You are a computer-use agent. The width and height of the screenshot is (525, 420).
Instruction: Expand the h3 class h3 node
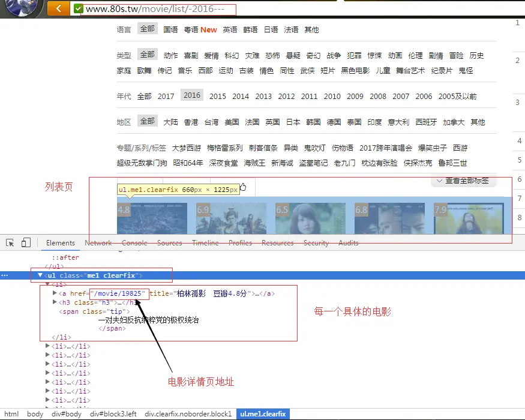tap(55, 302)
